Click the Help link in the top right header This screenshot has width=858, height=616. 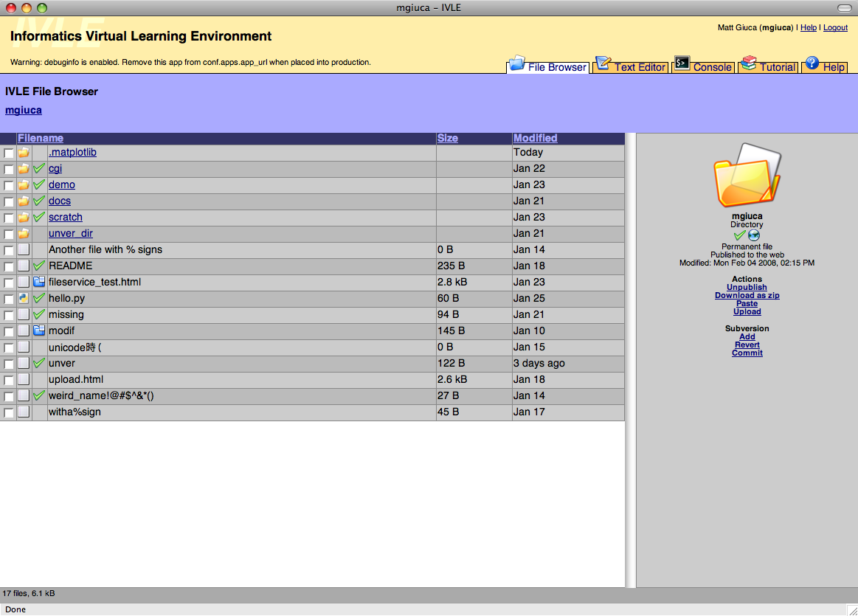(x=809, y=28)
